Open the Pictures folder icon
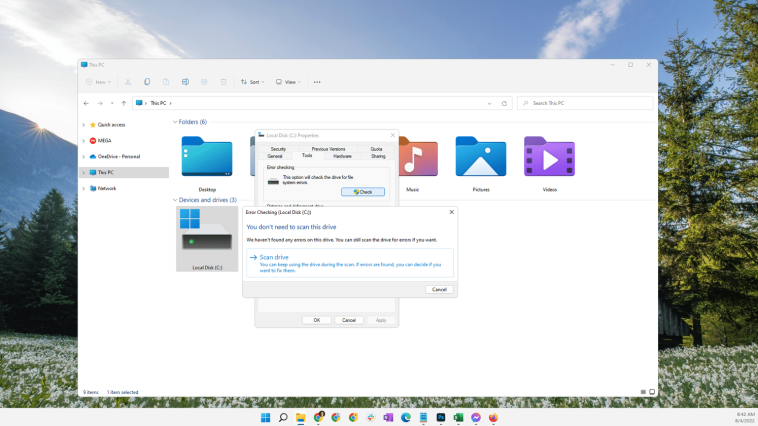 [481, 159]
